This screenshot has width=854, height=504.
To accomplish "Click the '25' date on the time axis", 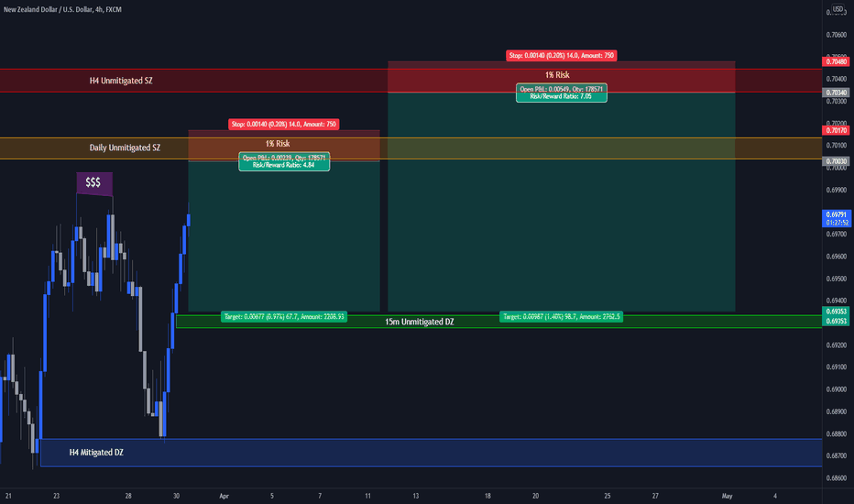I will pyautogui.click(x=608, y=496).
